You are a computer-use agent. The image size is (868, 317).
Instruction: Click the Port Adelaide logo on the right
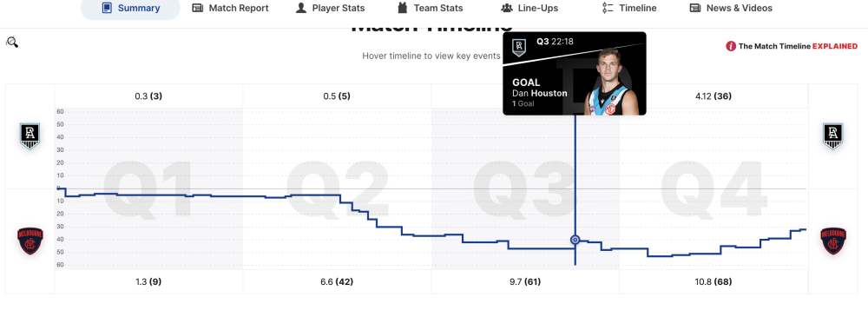[x=832, y=136]
